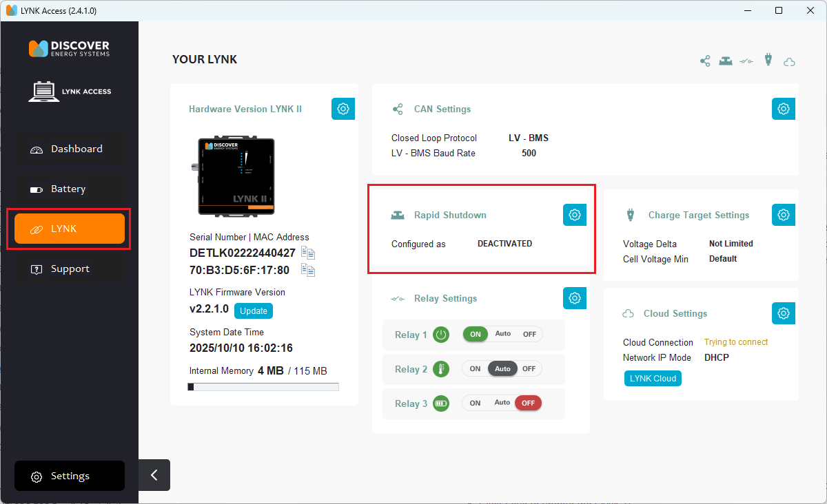Set Relay 1 to OFF
The width and height of the screenshot is (827, 504).
click(529, 334)
